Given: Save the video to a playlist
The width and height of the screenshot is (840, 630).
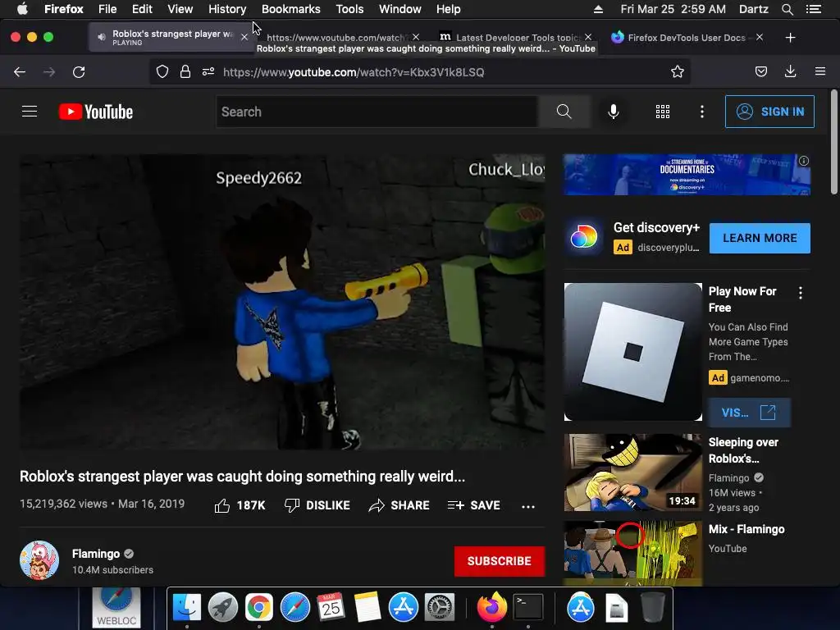Looking at the screenshot, I should coord(473,505).
